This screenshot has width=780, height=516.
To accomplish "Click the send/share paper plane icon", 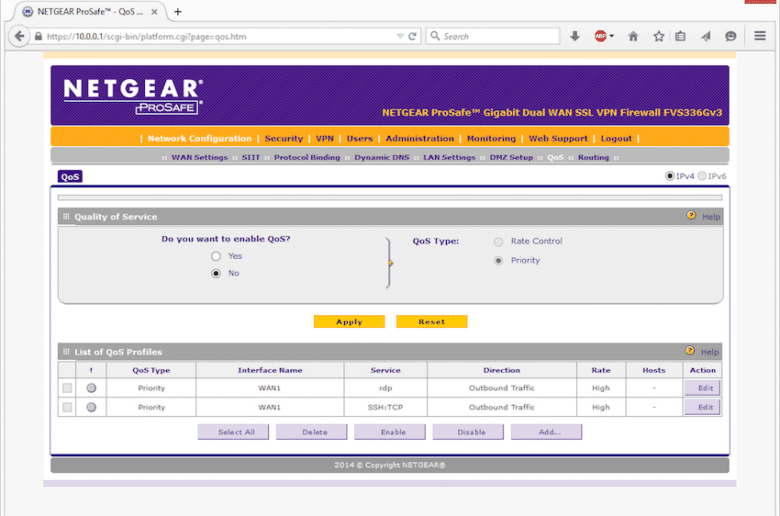I will (706, 36).
